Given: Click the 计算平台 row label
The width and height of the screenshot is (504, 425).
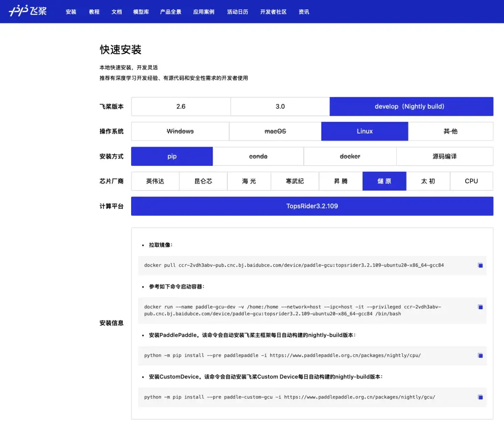Looking at the screenshot, I should (112, 206).
